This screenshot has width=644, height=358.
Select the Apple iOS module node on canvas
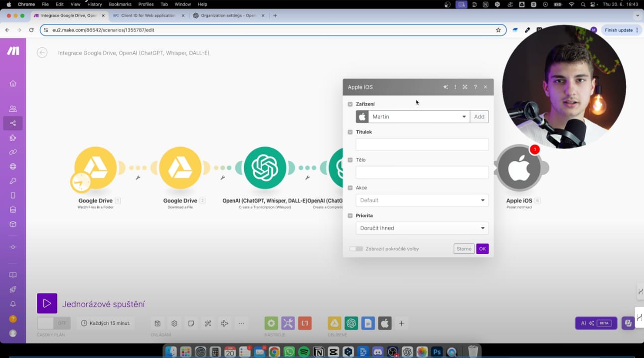519,168
